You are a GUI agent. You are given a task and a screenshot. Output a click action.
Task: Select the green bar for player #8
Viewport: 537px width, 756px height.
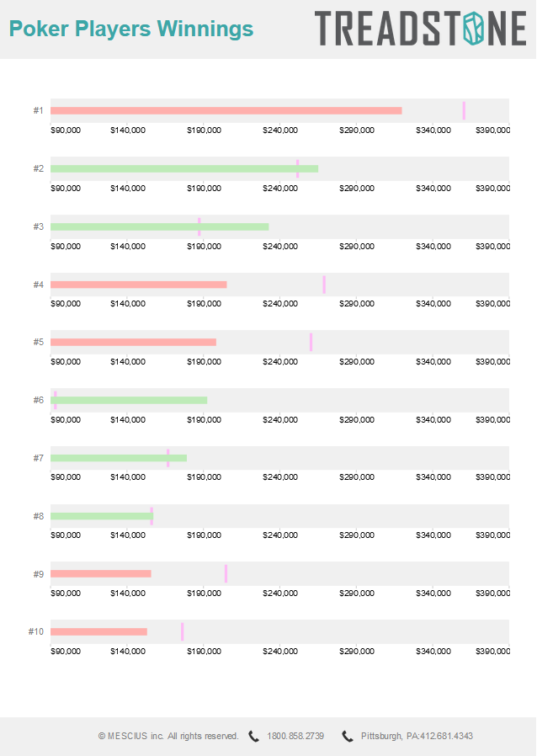(x=102, y=516)
